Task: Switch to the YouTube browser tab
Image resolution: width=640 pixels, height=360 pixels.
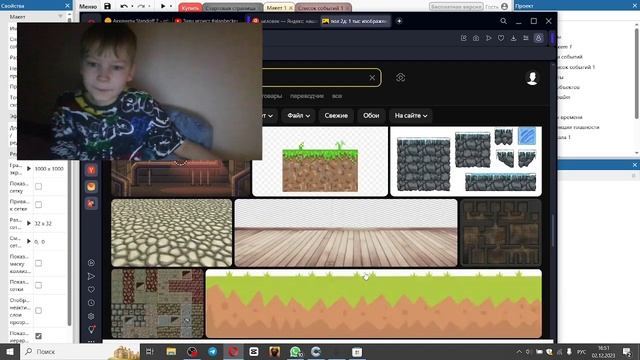Action: click(x=207, y=21)
